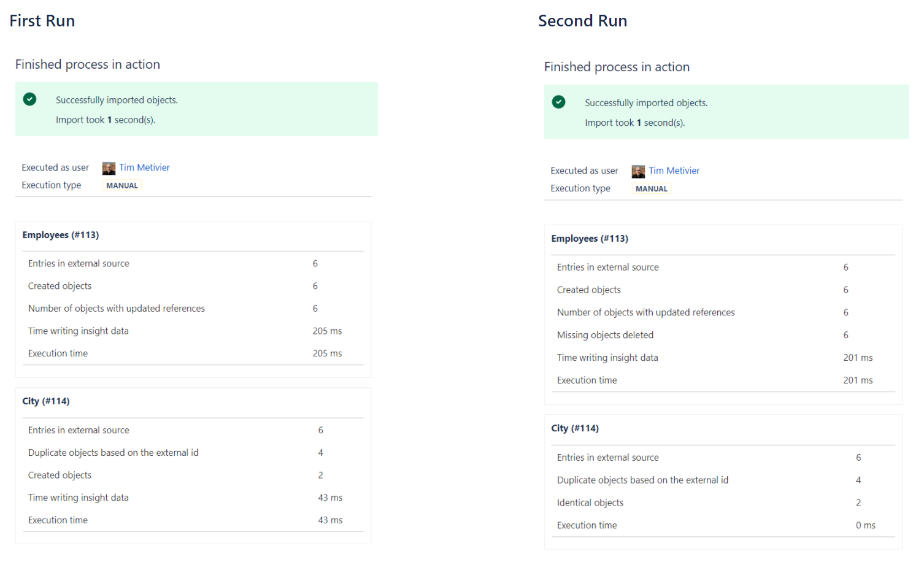Open Tim Metivier's profile link in Second Run
The height and width of the screenshot is (570, 924).
(x=674, y=171)
